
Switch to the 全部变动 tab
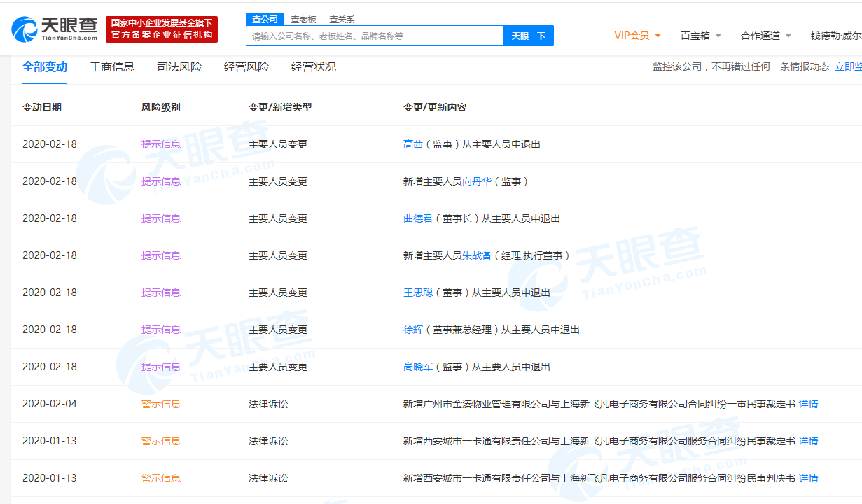click(x=45, y=67)
